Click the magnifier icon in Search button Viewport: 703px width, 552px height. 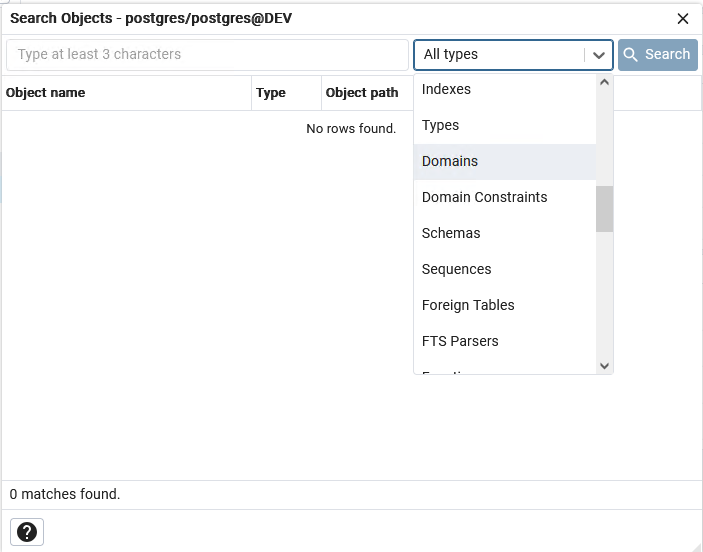631,55
